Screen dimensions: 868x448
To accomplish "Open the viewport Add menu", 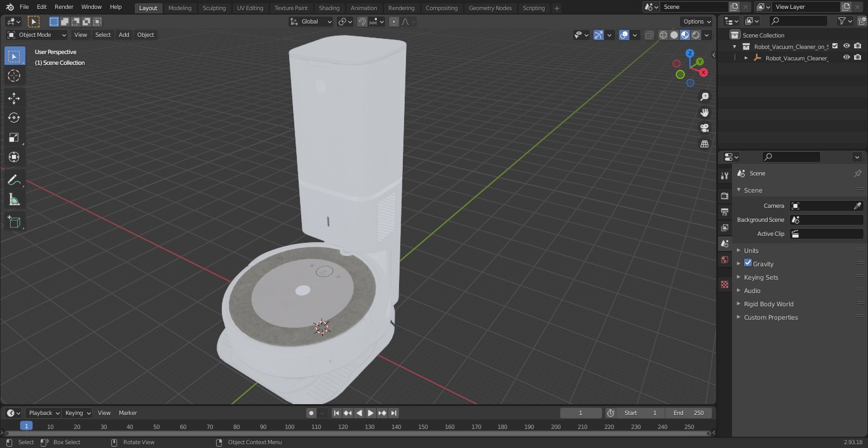I will pos(124,35).
